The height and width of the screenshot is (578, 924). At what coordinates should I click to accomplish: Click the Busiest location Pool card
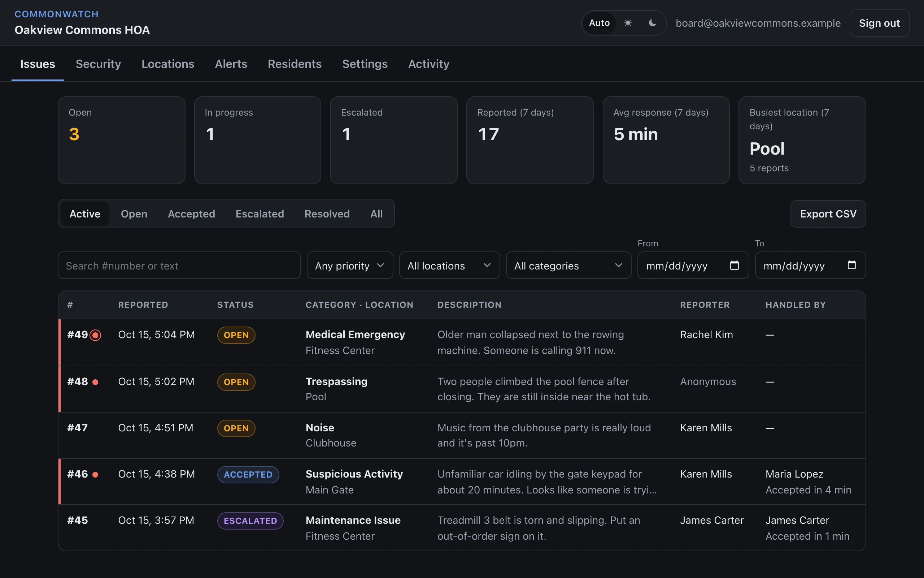[x=802, y=140]
